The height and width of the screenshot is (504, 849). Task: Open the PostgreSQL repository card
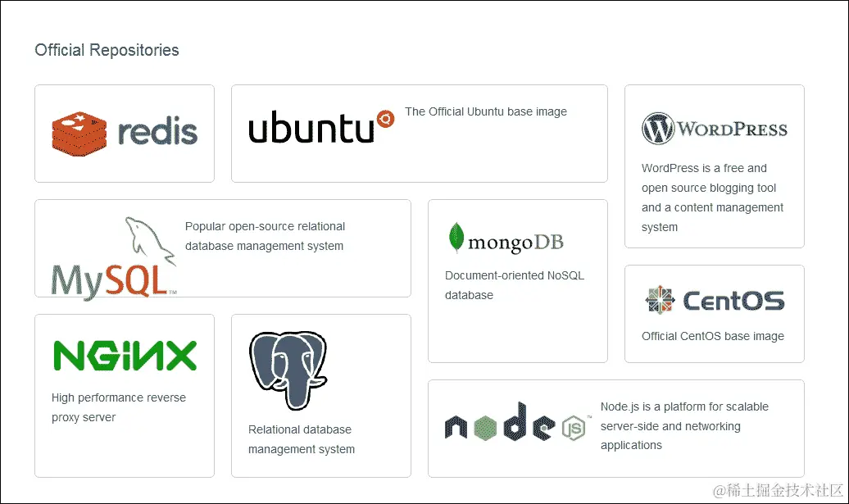pyautogui.click(x=321, y=396)
